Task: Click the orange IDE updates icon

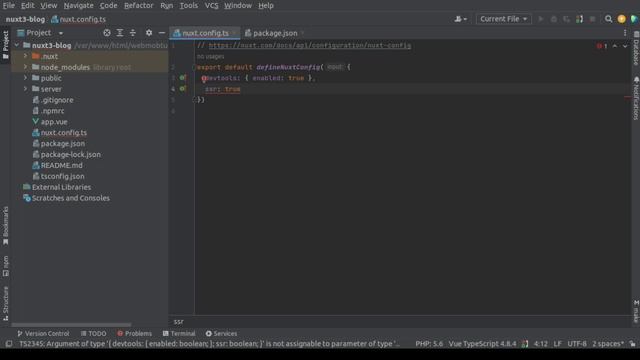Action: pyautogui.click(x=621, y=19)
